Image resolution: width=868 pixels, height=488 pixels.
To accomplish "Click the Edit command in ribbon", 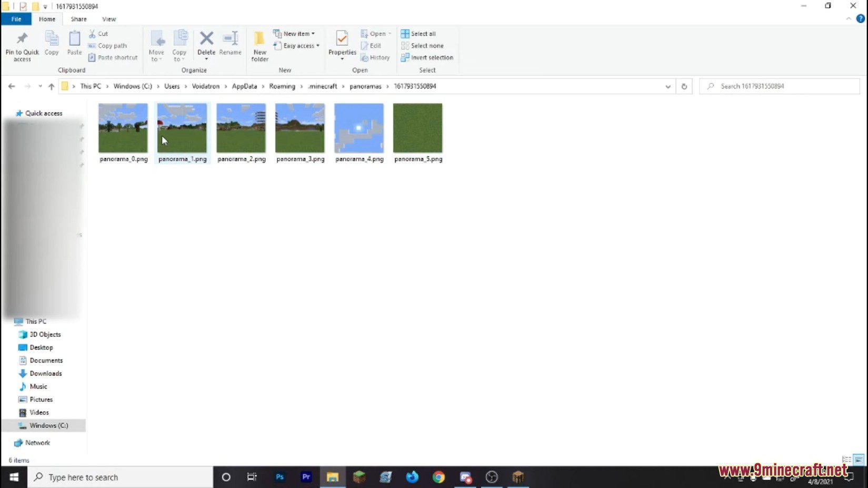I will [x=371, y=46].
